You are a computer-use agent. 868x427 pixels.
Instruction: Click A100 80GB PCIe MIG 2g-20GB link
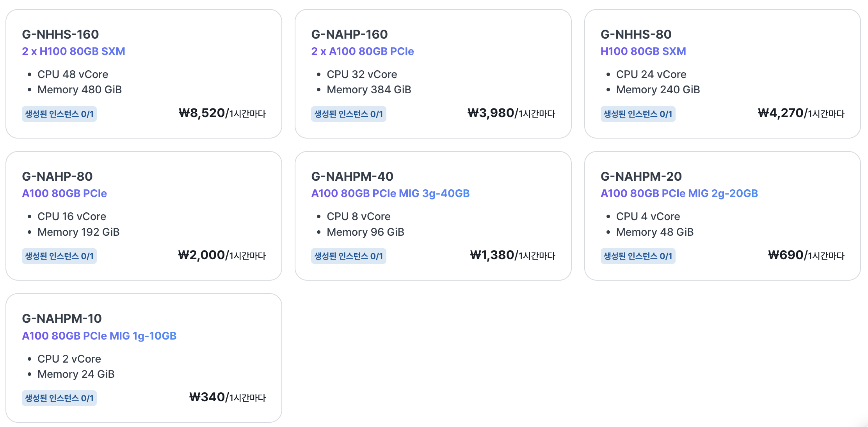coord(679,193)
